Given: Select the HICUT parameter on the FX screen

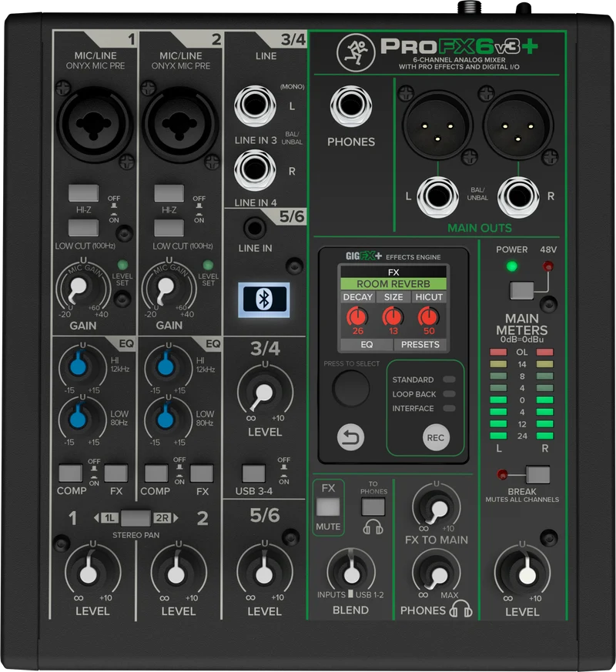Looking at the screenshot, I should (429, 297).
